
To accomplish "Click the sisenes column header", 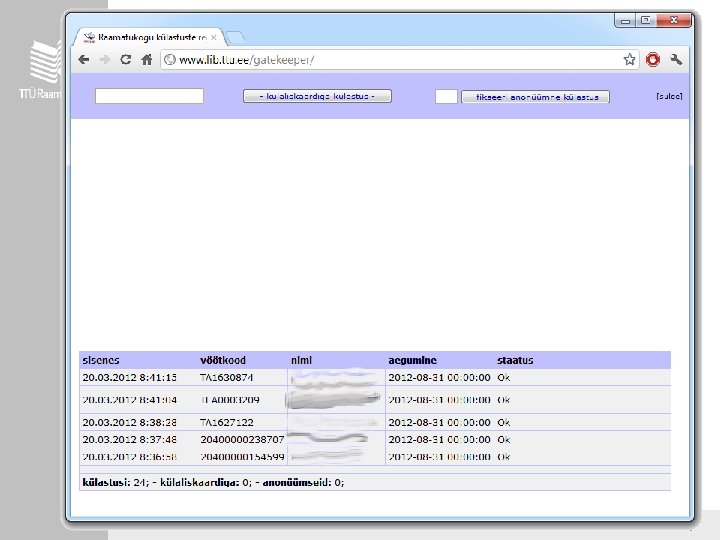I will (101, 360).
